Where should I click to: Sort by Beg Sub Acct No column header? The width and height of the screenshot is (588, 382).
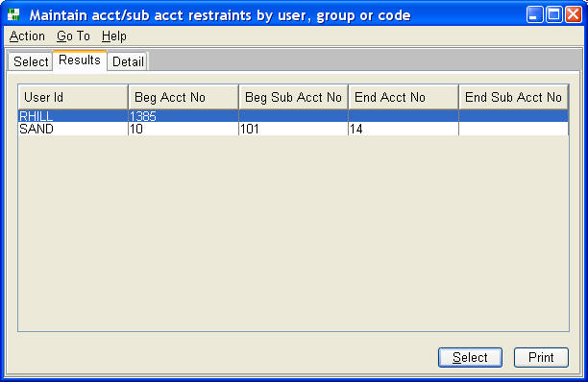pyautogui.click(x=294, y=97)
